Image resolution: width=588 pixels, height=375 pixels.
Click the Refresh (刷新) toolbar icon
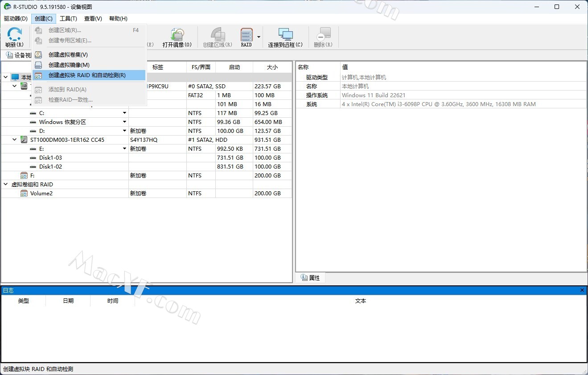click(x=14, y=37)
